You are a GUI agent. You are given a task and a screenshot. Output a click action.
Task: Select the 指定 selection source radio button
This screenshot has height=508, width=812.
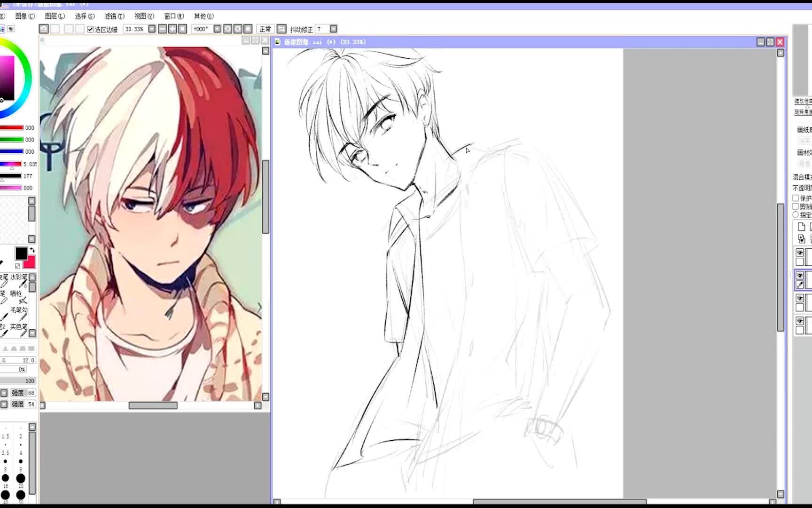[796, 214]
